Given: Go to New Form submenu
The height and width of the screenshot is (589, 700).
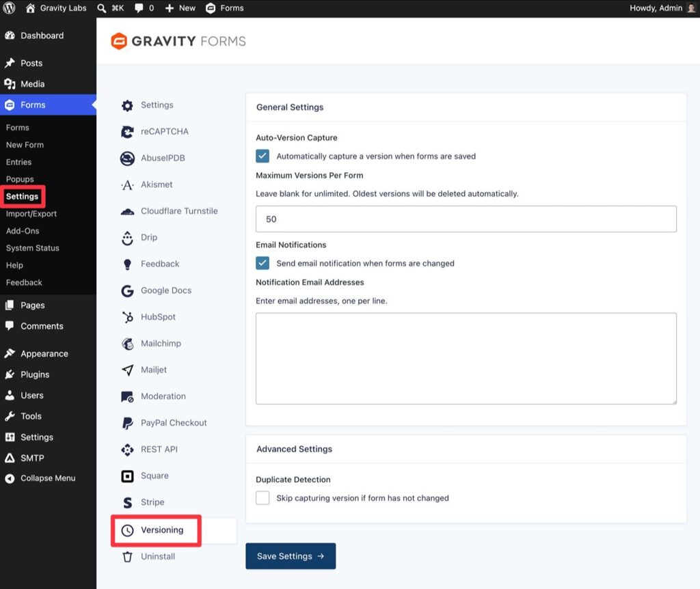Looking at the screenshot, I should point(25,145).
